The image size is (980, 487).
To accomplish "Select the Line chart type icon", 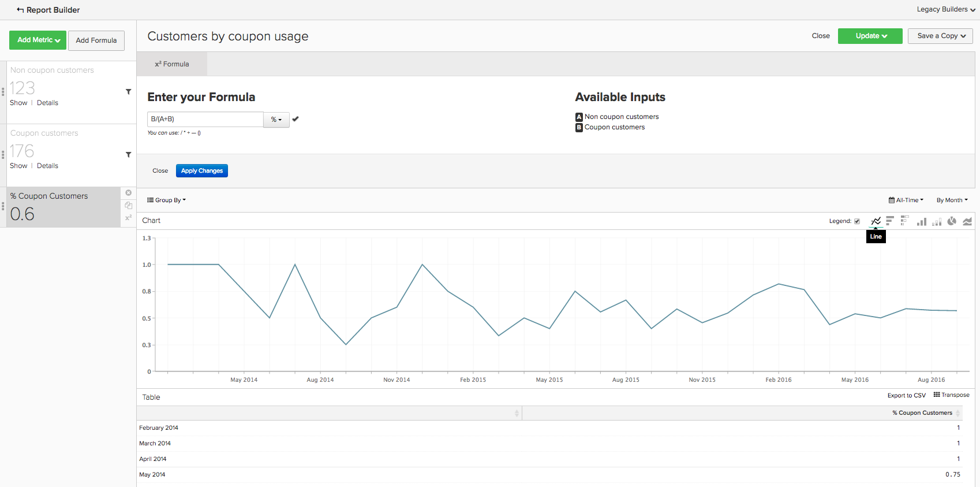I will tap(876, 221).
